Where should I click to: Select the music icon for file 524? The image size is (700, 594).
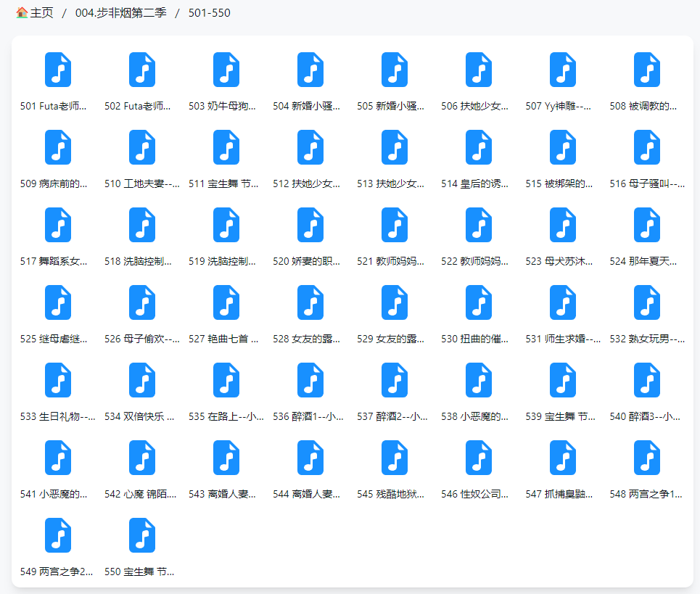[647, 226]
